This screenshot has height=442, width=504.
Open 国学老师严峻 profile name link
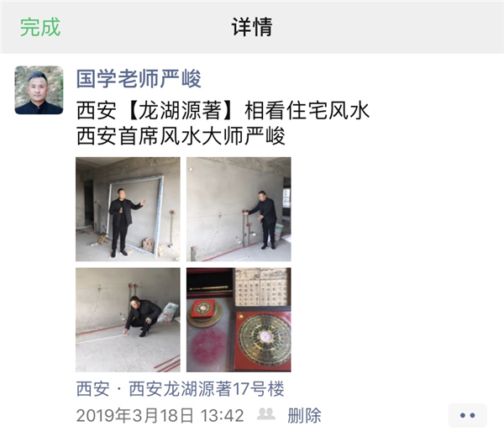139,78
